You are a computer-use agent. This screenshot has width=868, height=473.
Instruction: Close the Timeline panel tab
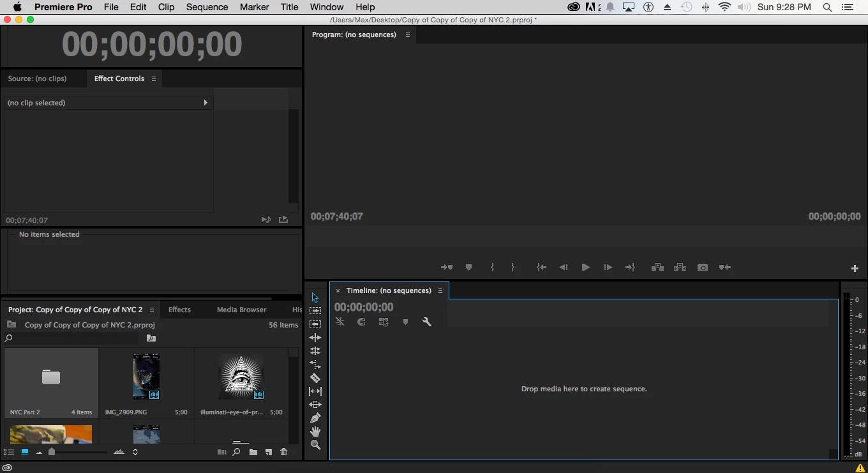pyautogui.click(x=338, y=290)
